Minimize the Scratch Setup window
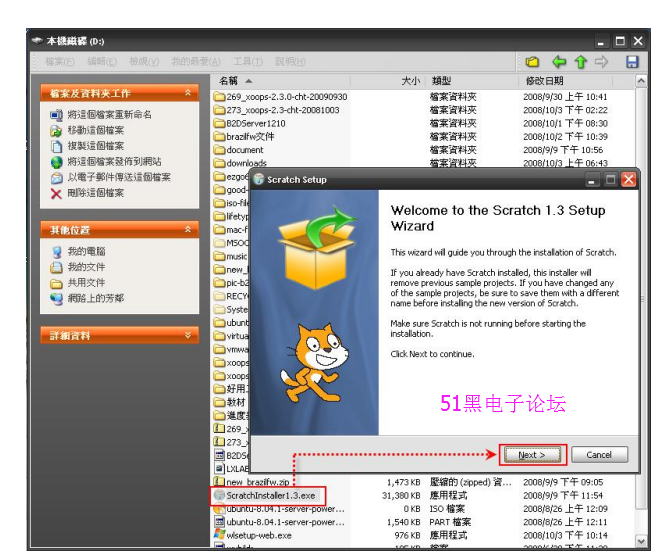661x559 pixels. tap(591, 180)
